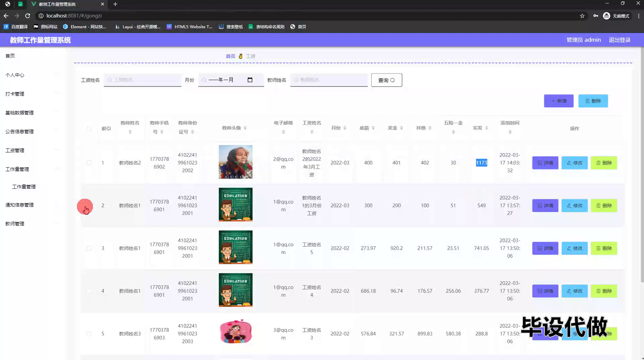Click 首页 breadcrumb link
The image size is (644, 360).
[230, 56]
